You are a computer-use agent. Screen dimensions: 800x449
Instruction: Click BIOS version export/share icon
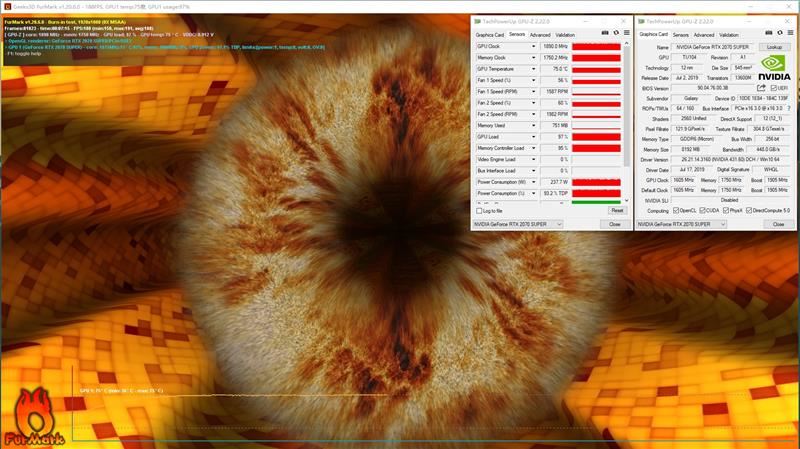click(761, 88)
